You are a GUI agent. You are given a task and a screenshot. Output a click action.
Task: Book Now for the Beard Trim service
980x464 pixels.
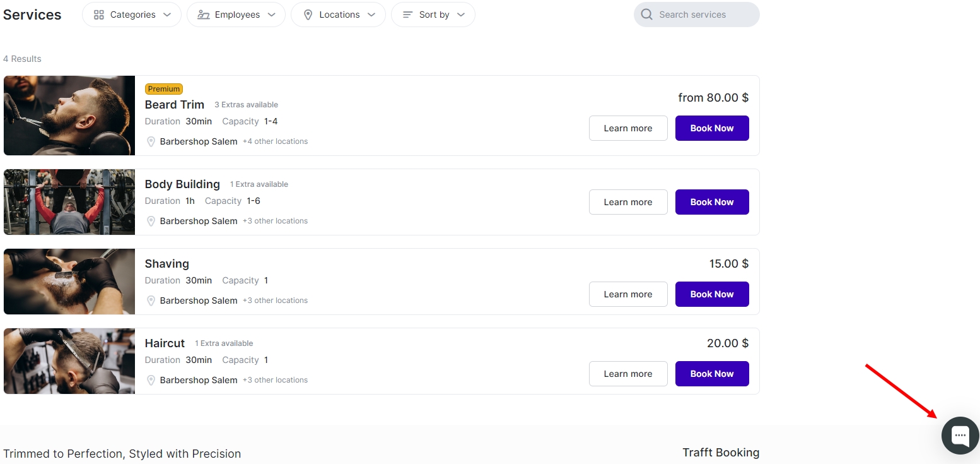pyautogui.click(x=711, y=128)
